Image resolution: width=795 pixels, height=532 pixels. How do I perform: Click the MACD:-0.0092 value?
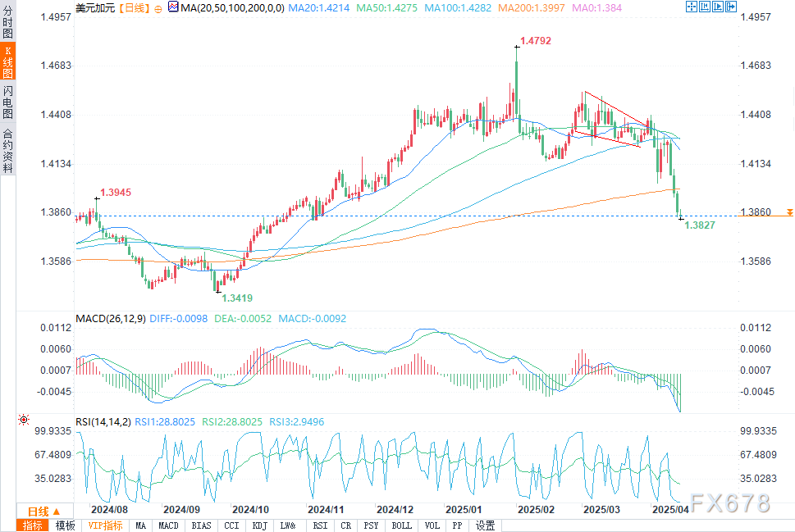[313, 319]
